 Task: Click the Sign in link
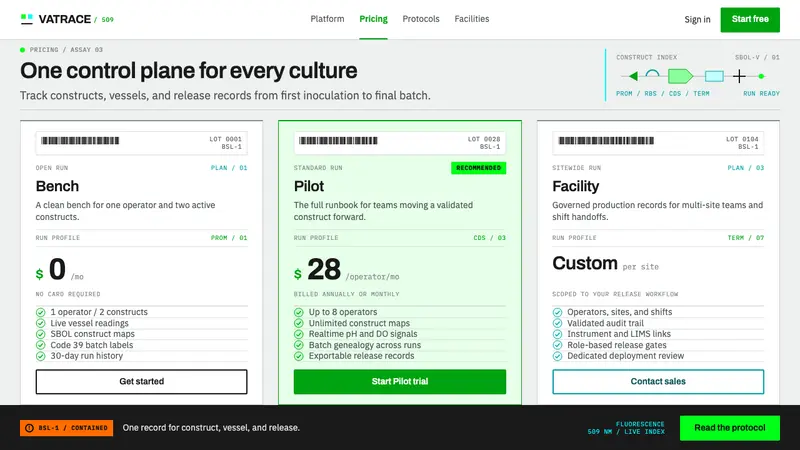pos(697,19)
